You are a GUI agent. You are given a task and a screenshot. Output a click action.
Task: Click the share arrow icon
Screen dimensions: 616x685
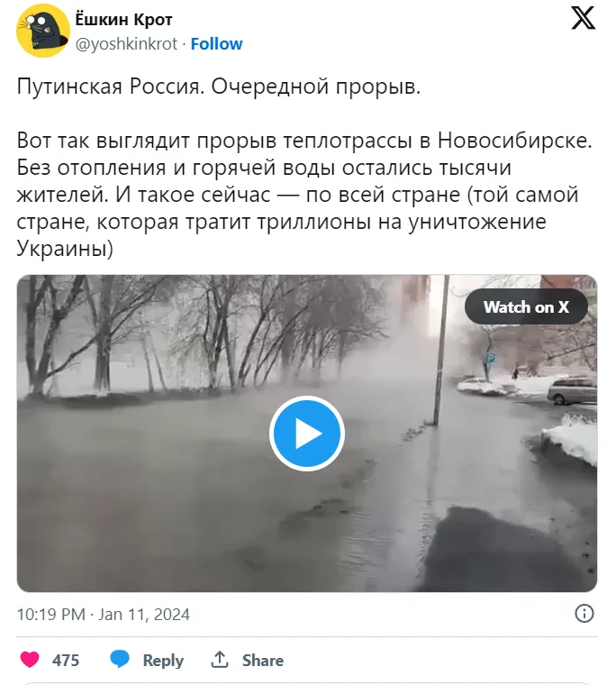(220, 659)
